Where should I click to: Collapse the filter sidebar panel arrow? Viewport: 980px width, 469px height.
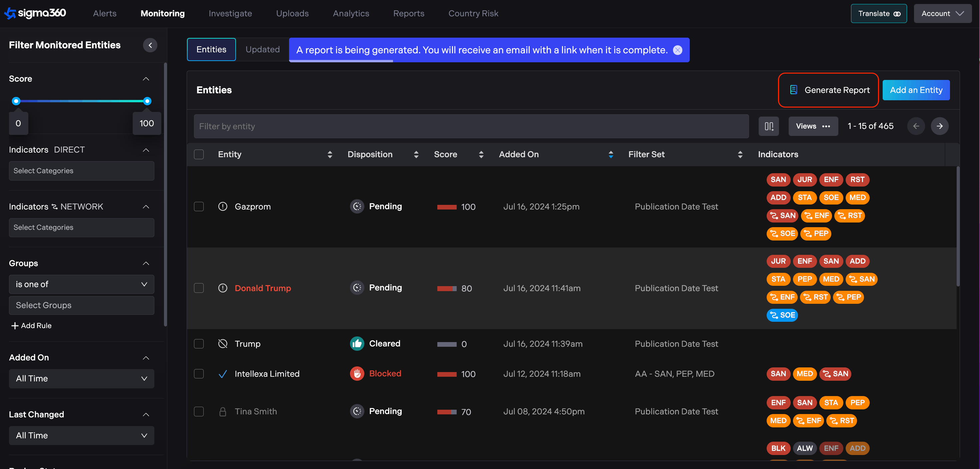pos(150,45)
